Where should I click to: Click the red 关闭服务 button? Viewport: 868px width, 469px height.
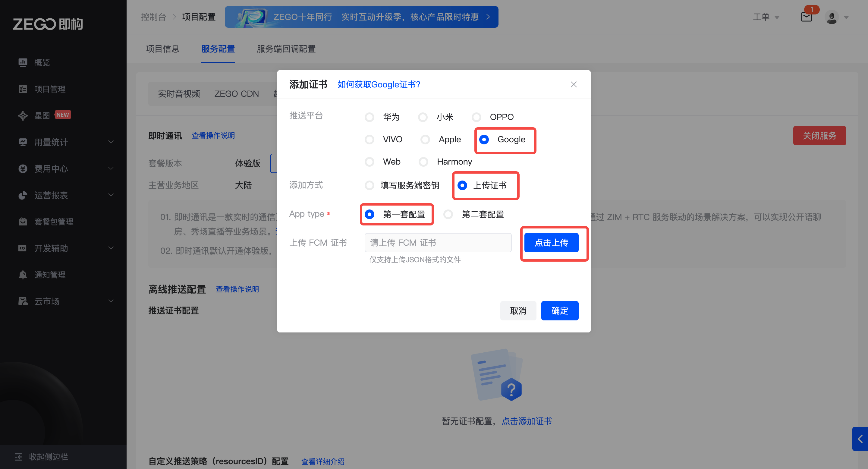click(x=819, y=135)
